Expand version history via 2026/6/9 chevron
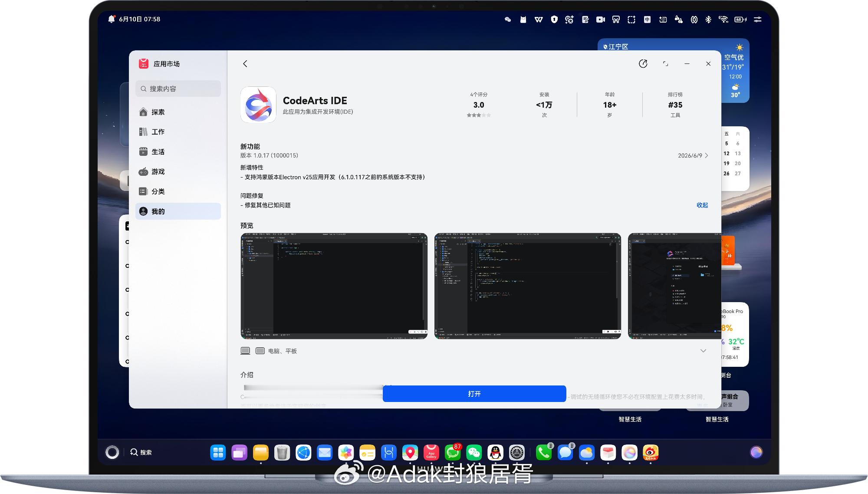This screenshot has width=868, height=494. tap(693, 155)
